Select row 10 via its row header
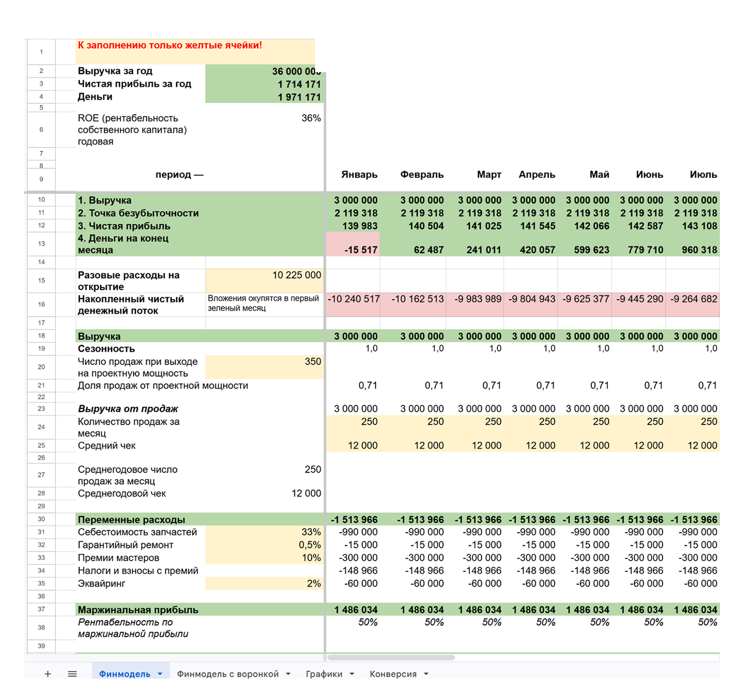 point(41,200)
